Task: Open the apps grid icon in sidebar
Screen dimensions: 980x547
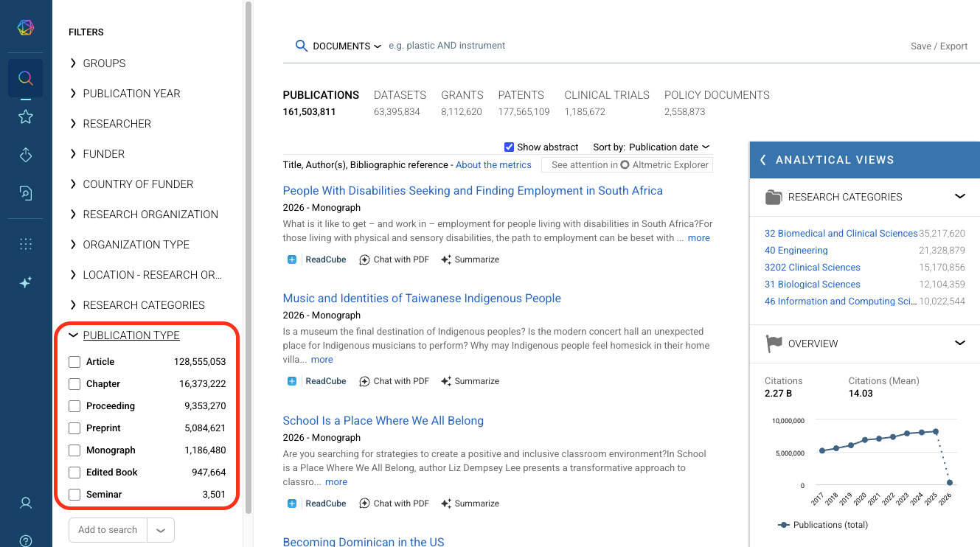Action: (x=26, y=244)
